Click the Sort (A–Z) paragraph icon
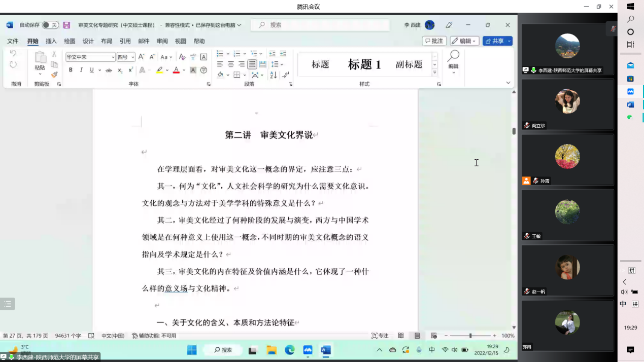This screenshot has height=362, width=644. pos(274,75)
